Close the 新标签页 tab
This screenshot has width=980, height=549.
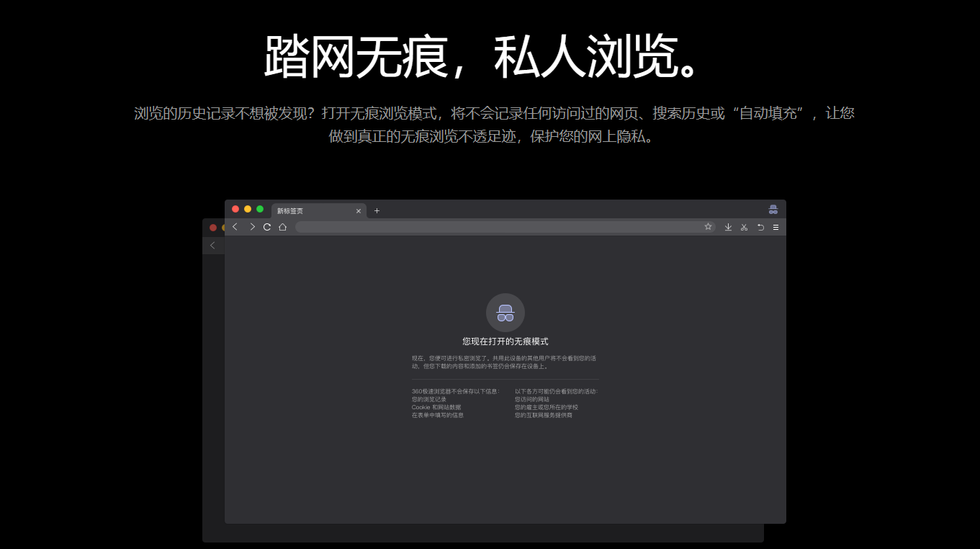tap(359, 210)
